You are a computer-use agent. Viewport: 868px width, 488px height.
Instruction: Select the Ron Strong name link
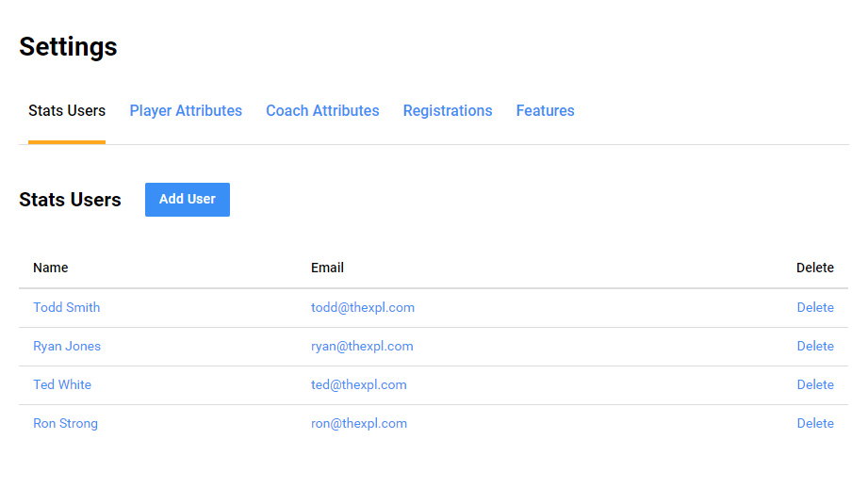click(65, 423)
